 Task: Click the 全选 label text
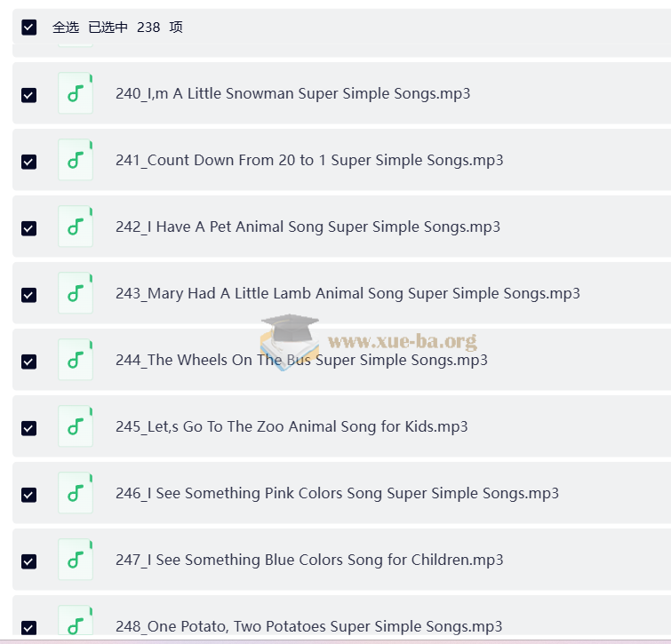coord(66,28)
